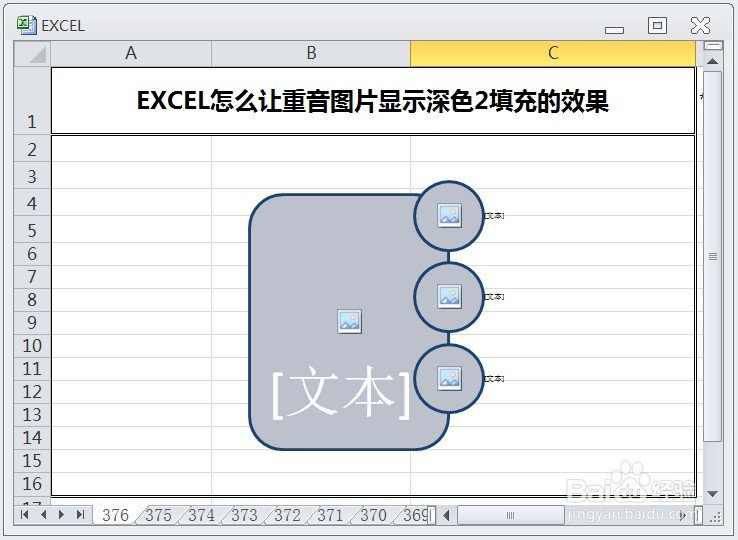The height and width of the screenshot is (540, 738).
Task: Click picture placeholder icon in middle circle
Action: (x=449, y=297)
